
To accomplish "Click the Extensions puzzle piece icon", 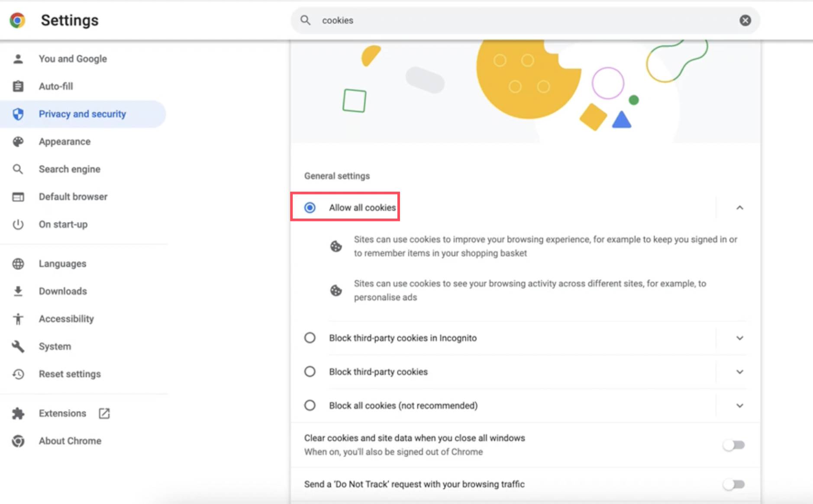I will click(18, 413).
